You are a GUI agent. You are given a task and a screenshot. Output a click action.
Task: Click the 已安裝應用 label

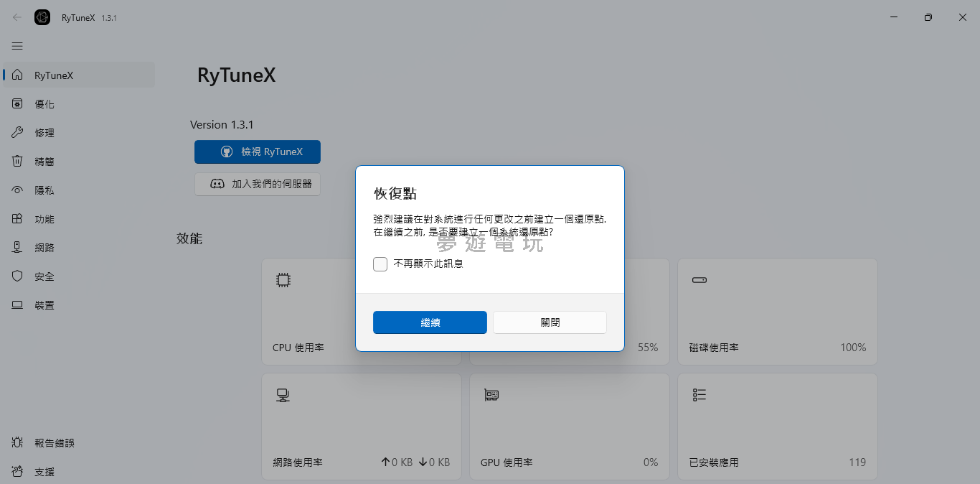point(714,462)
